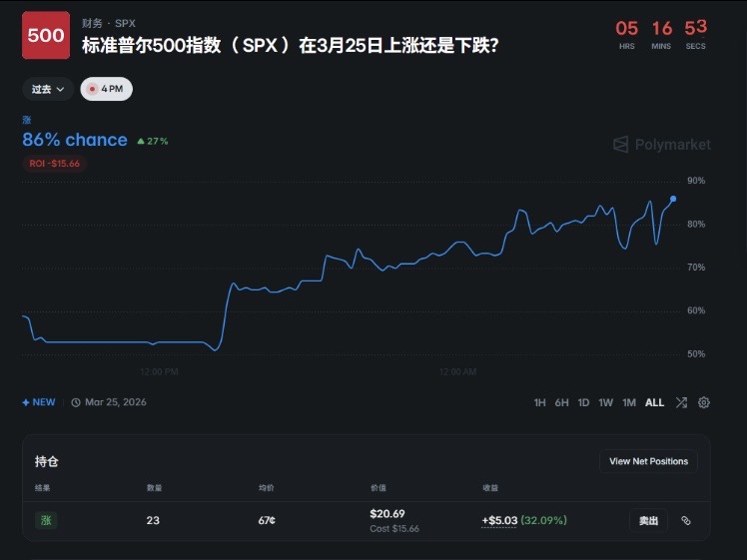Viewport: 747px width, 560px height.
Task: Switch chart range to 1D
Action: (x=583, y=402)
